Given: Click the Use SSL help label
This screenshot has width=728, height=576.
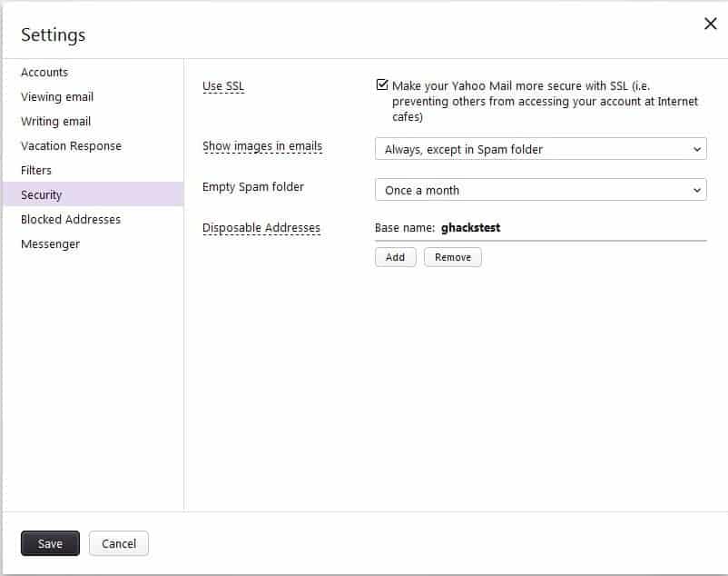Looking at the screenshot, I should coord(223,86).
